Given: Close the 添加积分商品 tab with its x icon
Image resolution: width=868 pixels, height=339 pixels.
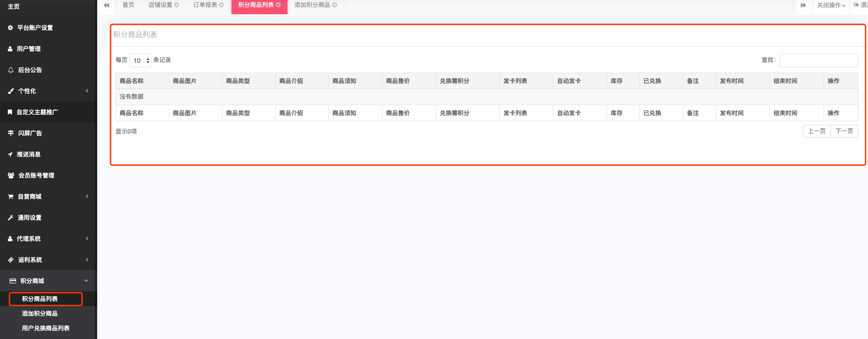Looking at the screenshot, I should click(x=335, y=5).
